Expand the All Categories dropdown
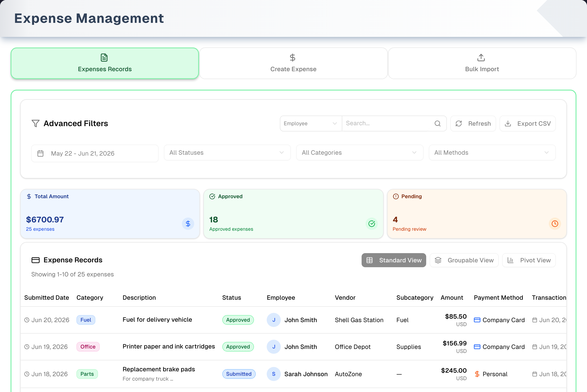Viewport: 587px width, 392px height. [360, 152]
